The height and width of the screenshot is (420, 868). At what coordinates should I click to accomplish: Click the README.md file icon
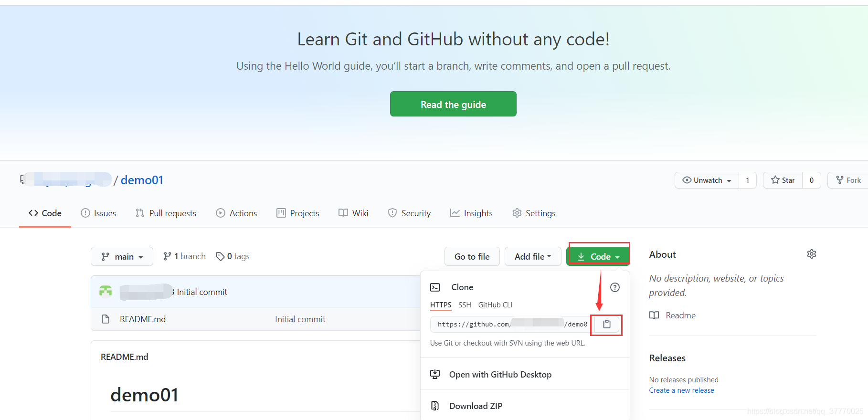pos(106,319)
